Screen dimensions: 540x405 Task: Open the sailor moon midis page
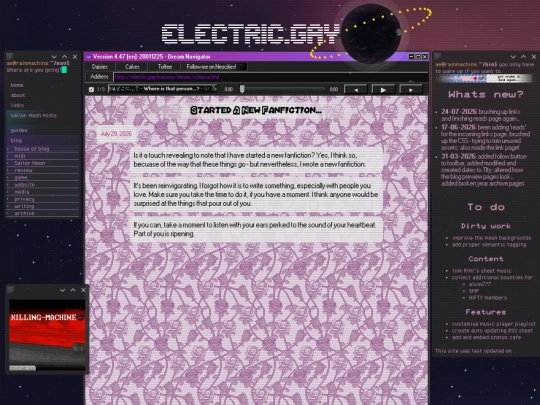coord(34,116)
